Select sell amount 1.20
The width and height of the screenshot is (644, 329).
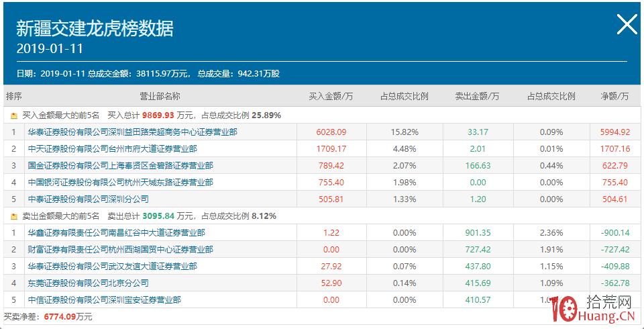pos(478,199)
